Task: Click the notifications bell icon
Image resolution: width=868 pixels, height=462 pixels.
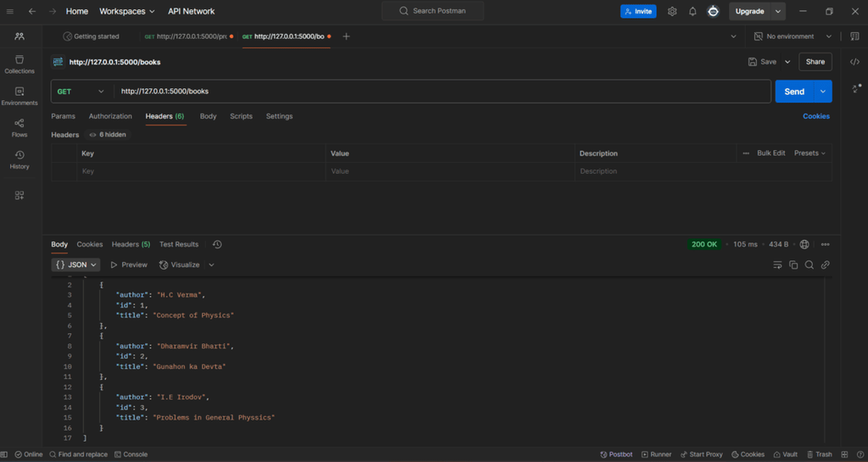Action: pos(693,12)
